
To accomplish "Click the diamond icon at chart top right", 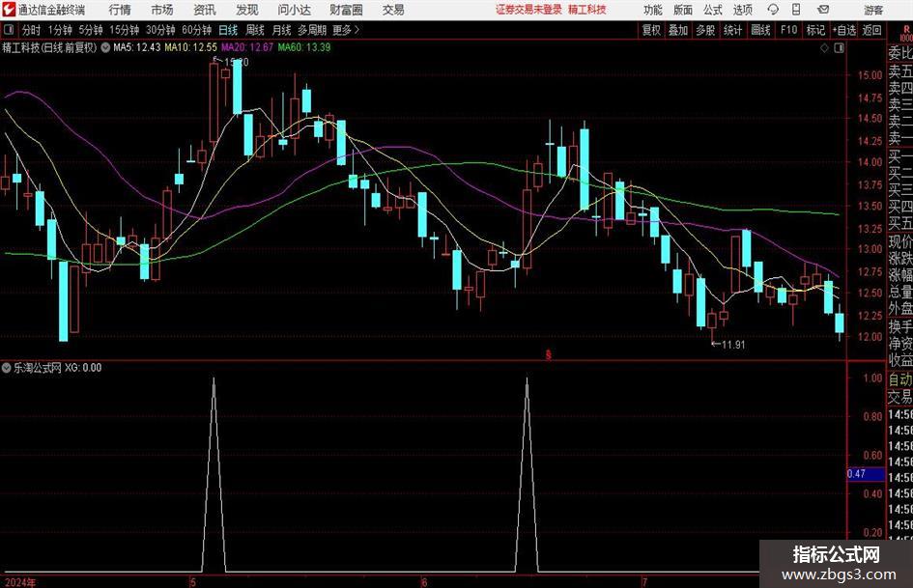I will click(x=824, y=48).
